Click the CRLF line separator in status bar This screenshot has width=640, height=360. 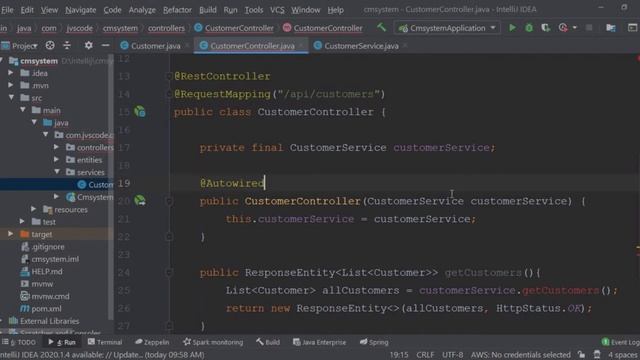coord(425,355)
